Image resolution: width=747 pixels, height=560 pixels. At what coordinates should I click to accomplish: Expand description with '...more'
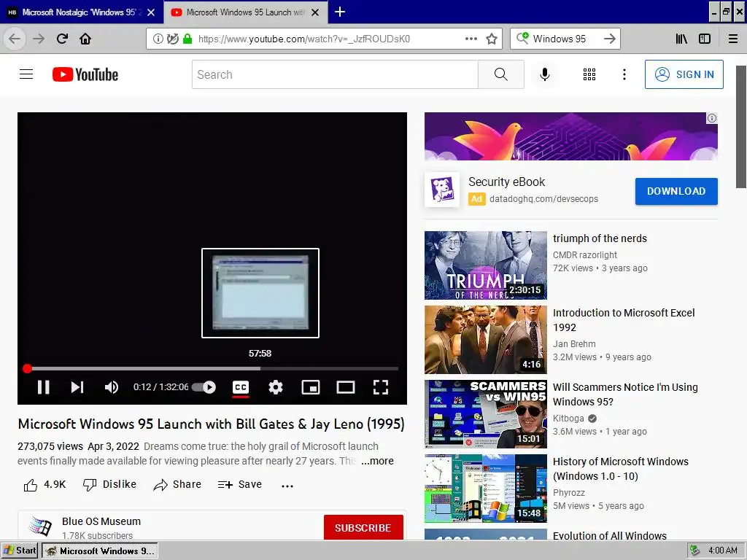(377, 461)
